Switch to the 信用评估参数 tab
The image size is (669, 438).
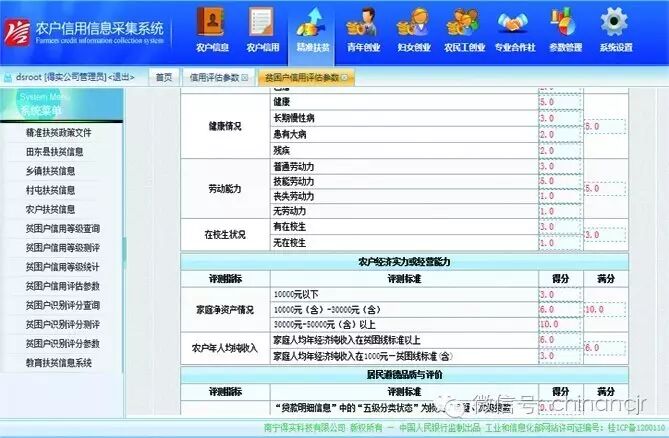point(214,78)
